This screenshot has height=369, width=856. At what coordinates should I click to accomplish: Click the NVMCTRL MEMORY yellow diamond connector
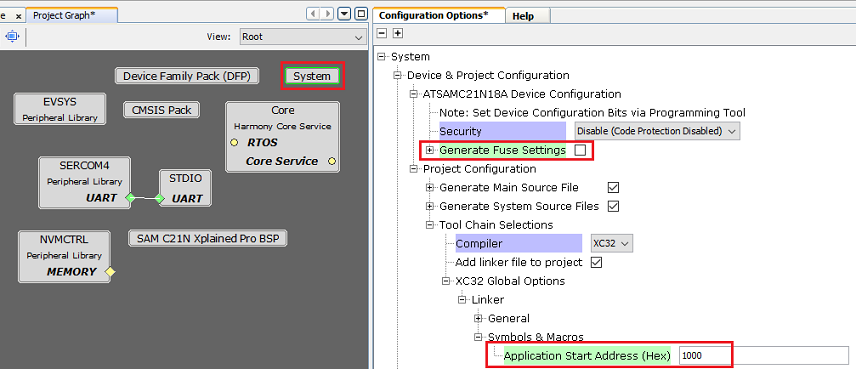tap(110, 272)
